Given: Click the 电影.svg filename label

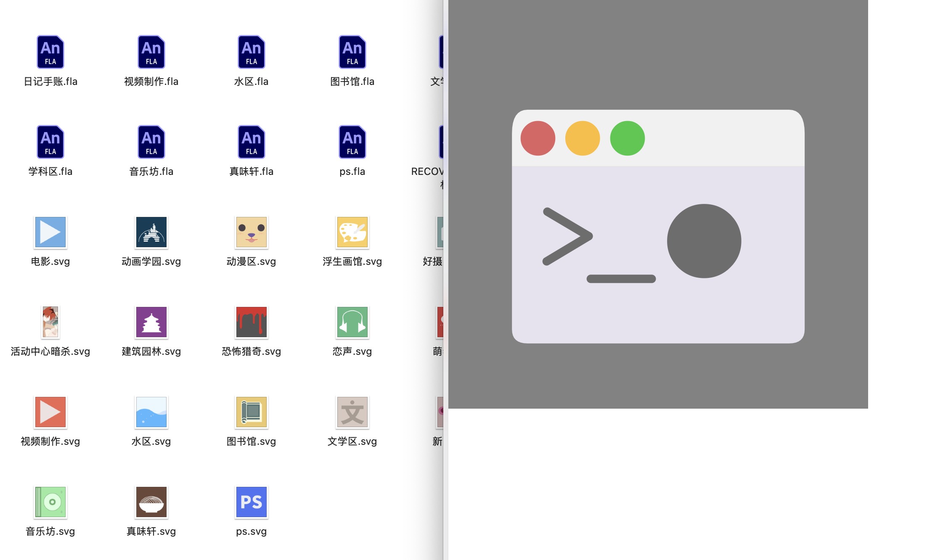Looking at the screenshot, I should pos(50,262).
